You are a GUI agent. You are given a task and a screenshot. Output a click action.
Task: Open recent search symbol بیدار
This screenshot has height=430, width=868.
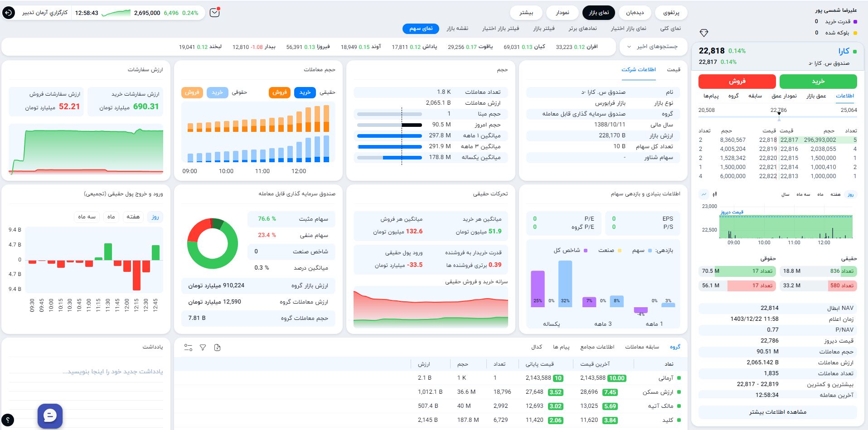pyautogui.click(x=254, y=47)
